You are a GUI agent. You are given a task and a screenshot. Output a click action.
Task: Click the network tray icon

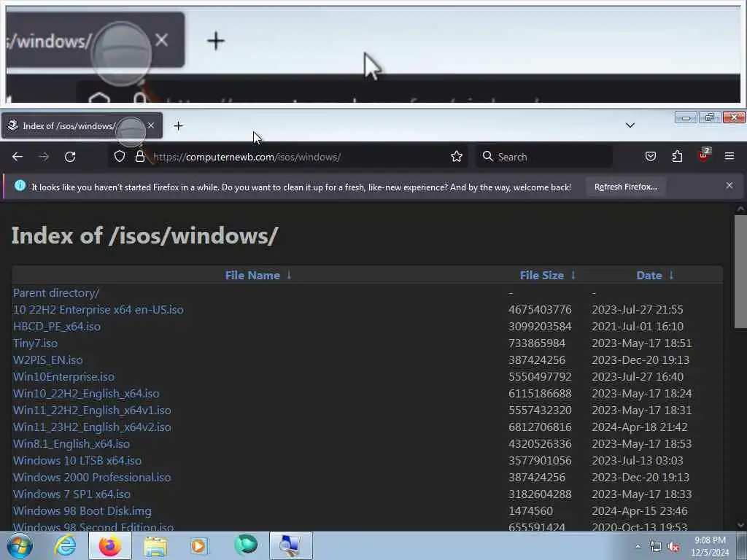coord(656,547)
